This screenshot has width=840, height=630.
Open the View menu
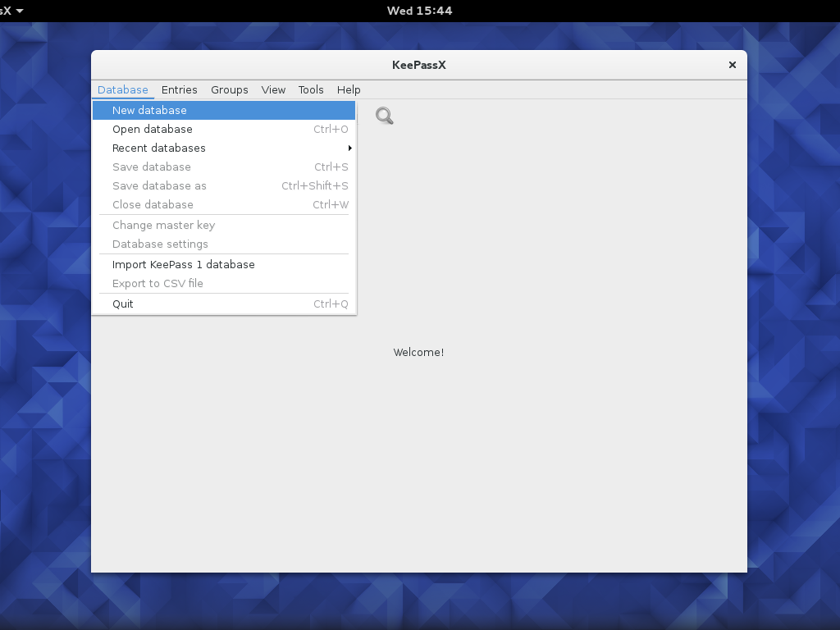(273, 90)
